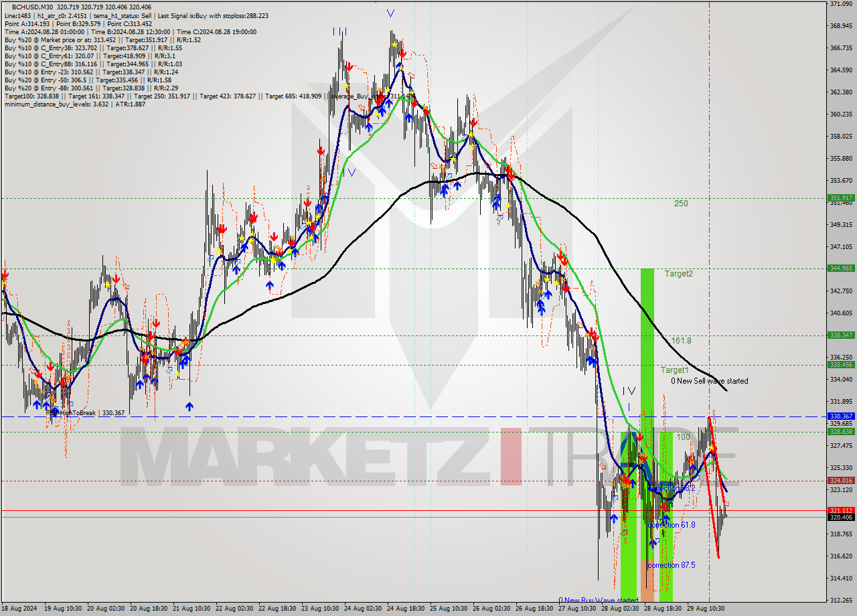Click the orange bar under the green column
Screen dimensions: 857x616
pos(647,581)
